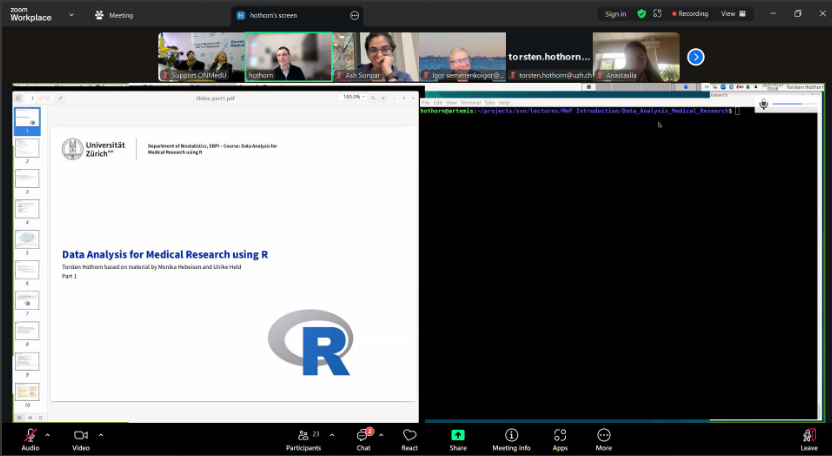Select slide thumbnail 5 in PDF sidebar
The height and width of the screenshot is (456, 832).
coord(27,240)
